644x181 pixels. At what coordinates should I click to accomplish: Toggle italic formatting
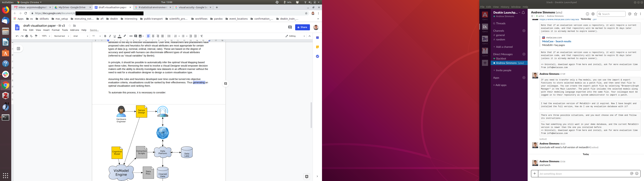[110, 36]
